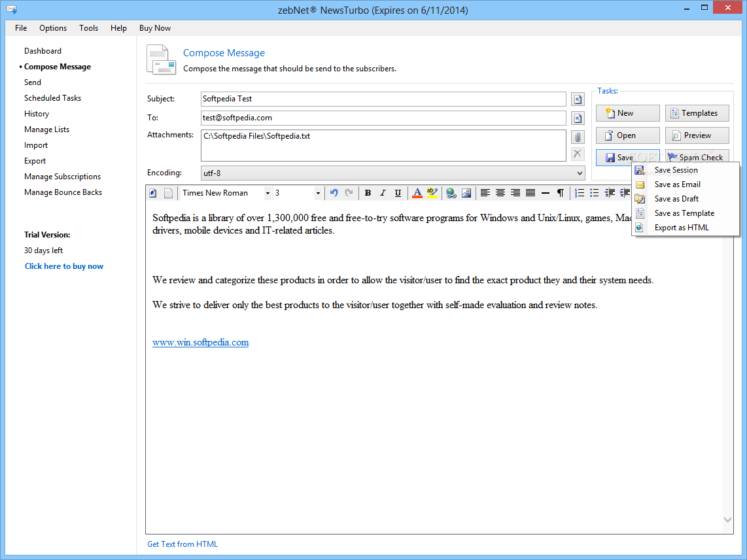
Task: Decrease the paragraph indent
Action: (610, 193)
